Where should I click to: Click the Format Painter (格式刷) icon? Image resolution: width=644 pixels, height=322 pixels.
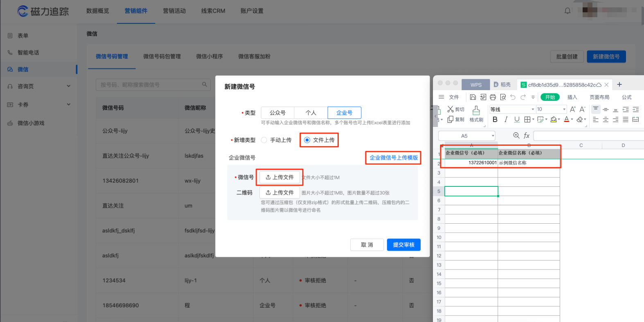[476, 114]
